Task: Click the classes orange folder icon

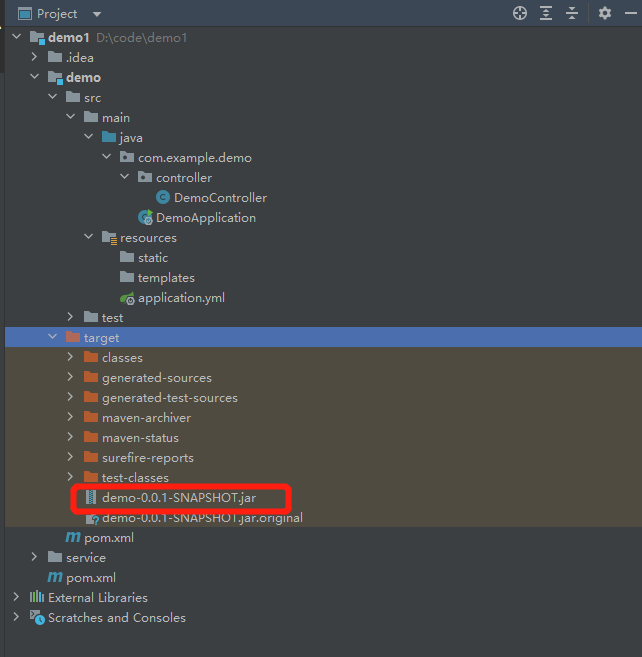Action: pyautogui.click(x=91, y=357)
